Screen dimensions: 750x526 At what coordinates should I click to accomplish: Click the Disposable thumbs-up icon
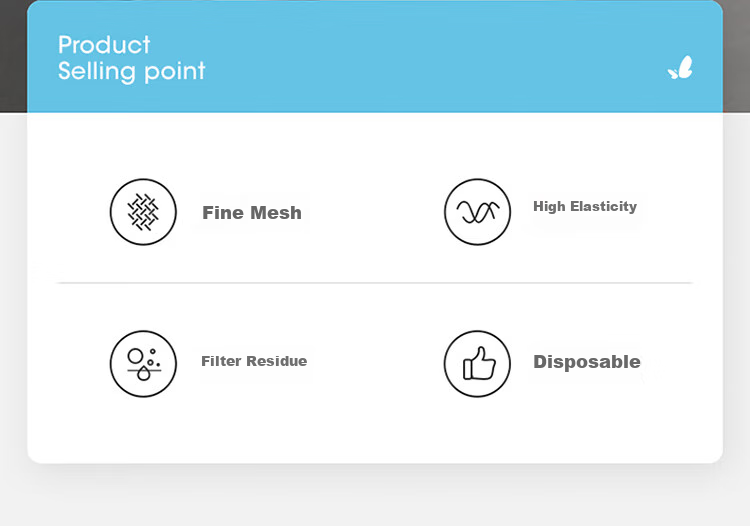point(477,363)
